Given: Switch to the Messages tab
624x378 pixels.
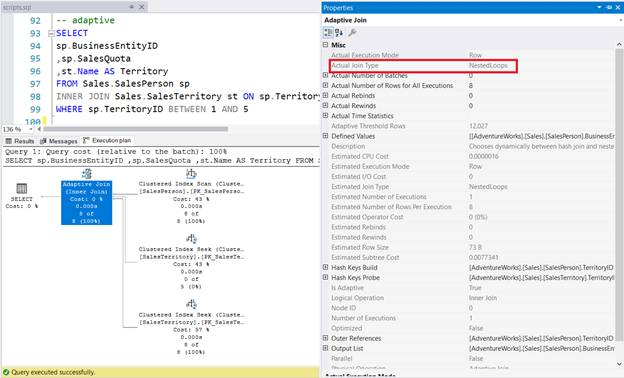Looking at the screenshot, I should click(58, 141).
